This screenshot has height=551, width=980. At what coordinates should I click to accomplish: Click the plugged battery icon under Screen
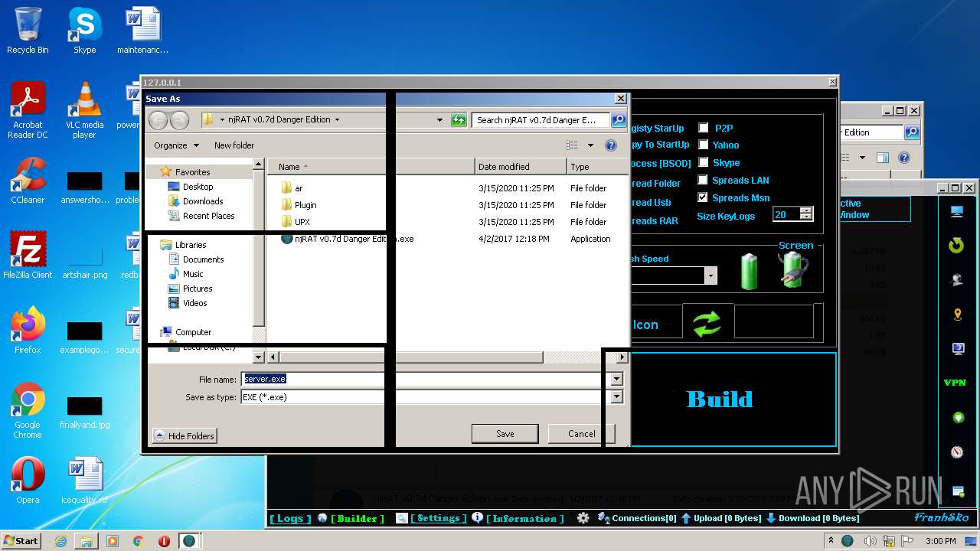pyautogui.click(x=792, y=270)
